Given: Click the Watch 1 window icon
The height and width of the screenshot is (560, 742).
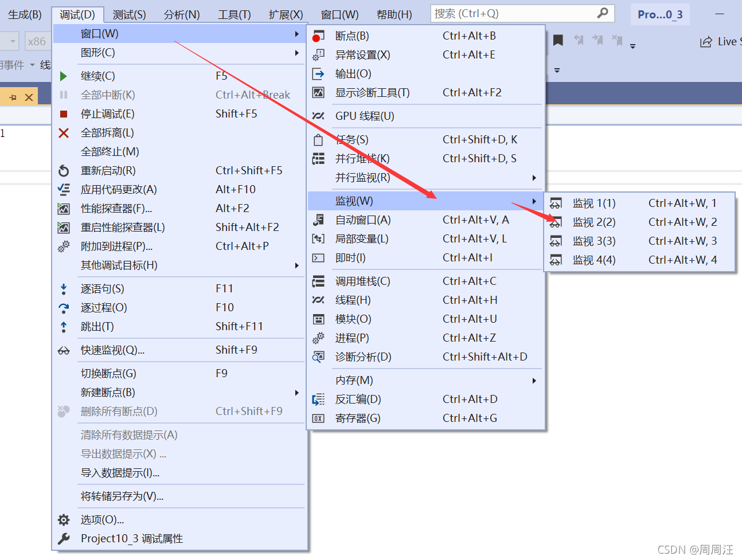Looking at the screenshot, I should point(556,203).
